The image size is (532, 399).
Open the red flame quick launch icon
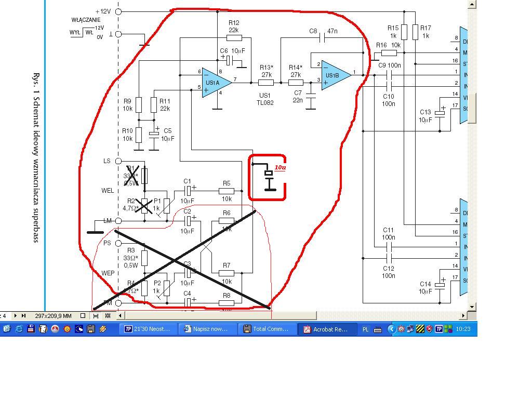[x=55, y=328]
